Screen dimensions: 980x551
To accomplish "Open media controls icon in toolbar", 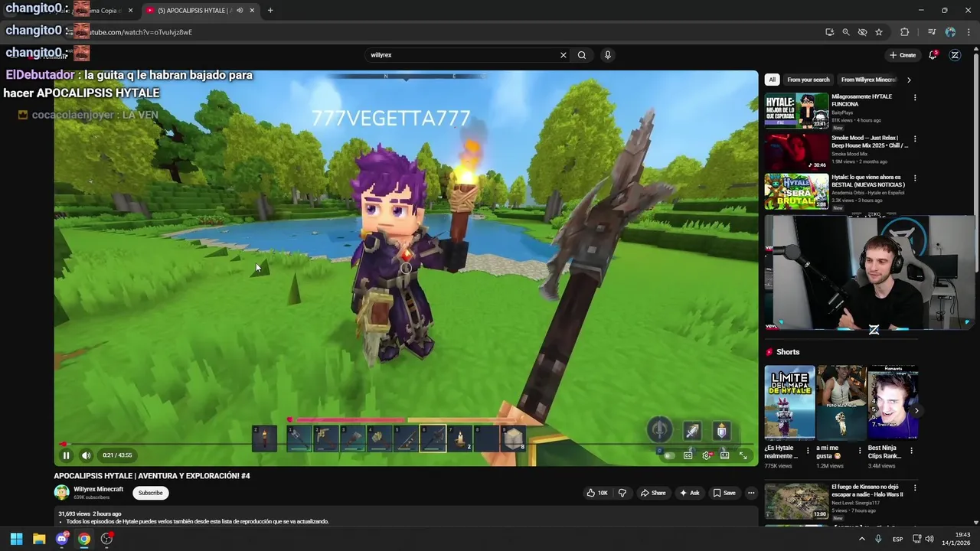I will click(x=932, y=32).
